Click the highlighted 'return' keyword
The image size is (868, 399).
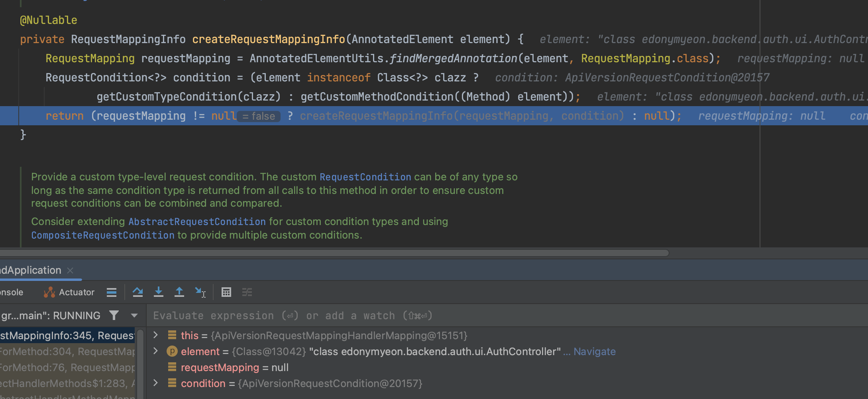65,116
